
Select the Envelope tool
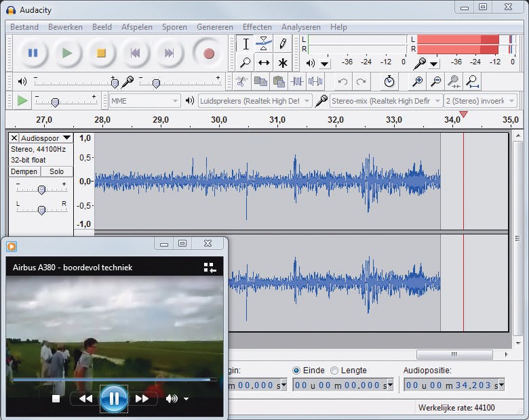[264, 43]
